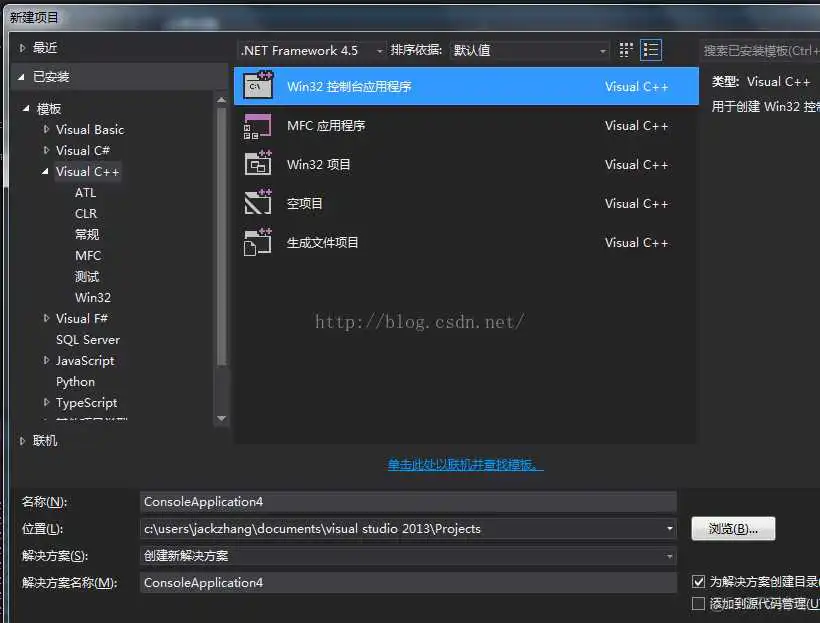Expand the Visual C# tree node arrow
The height and width of the screenshot is (623, 820).
pos(47,151)
